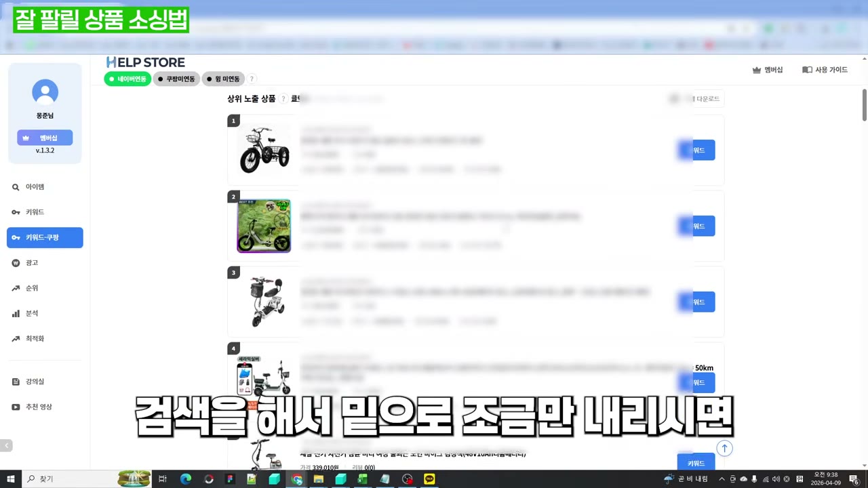This screenshot has width=868, height=488.
Task: Click the microphone tray icon
Action: click(754, 479)
